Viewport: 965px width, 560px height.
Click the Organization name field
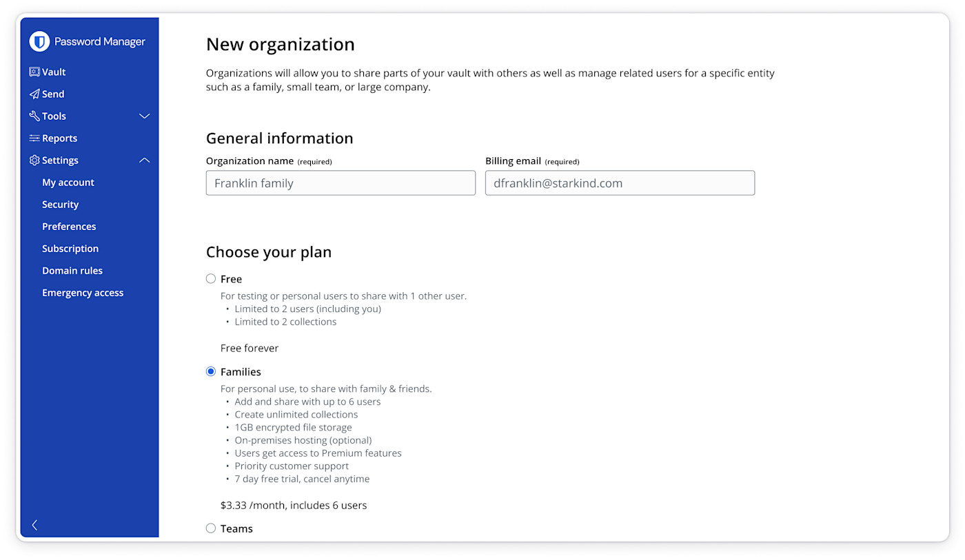click(x=341, y=183)
